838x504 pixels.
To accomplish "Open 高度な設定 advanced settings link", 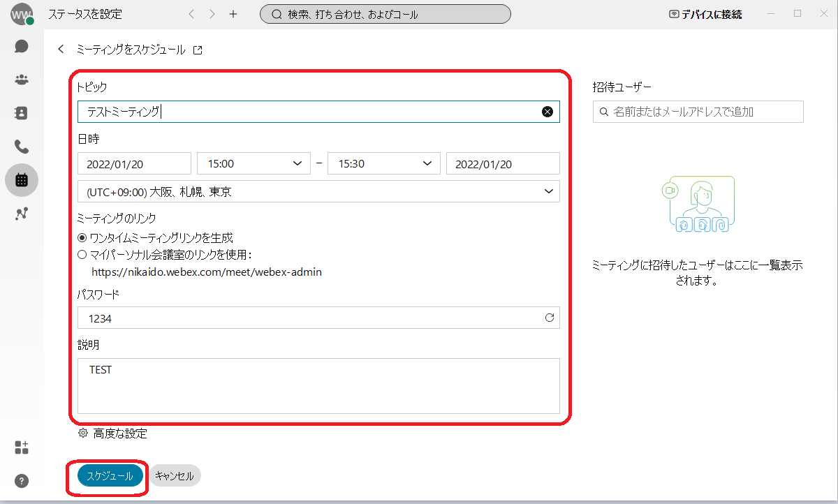I will pyautogui.click(x=120, y=433).
